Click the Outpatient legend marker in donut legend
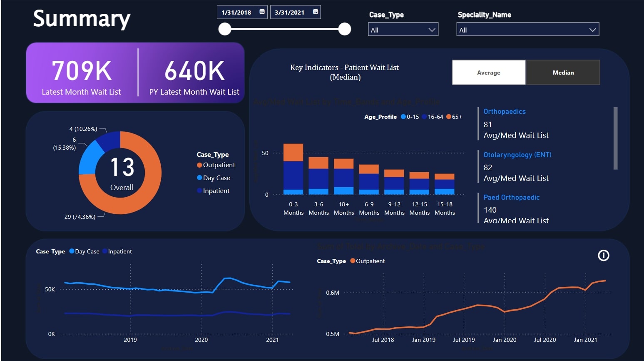This screenshot has height=361, width=644. tap(199, 165)
